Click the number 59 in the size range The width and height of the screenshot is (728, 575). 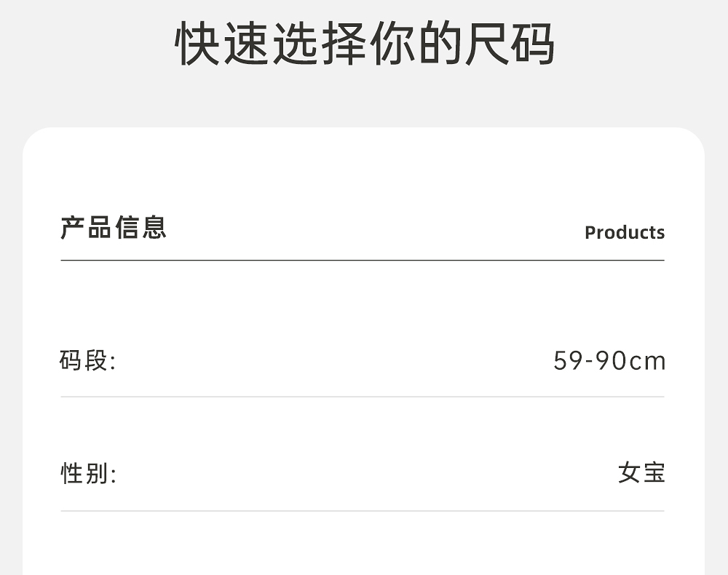[x=568, y=361]
